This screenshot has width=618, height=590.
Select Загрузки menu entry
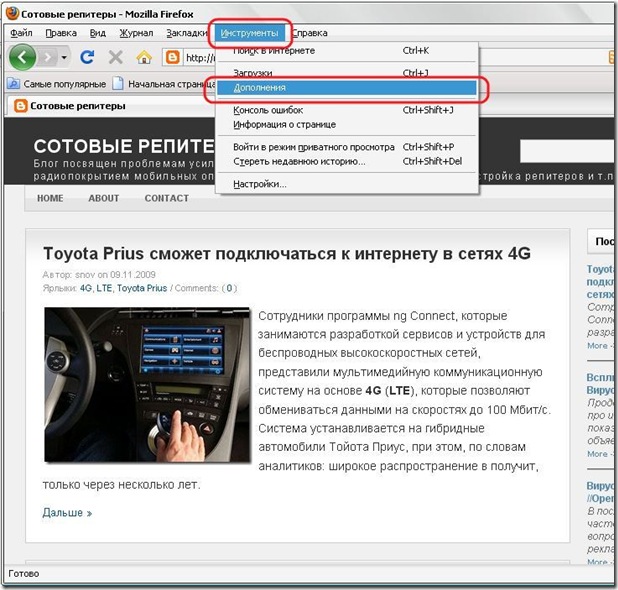[347, 73]
